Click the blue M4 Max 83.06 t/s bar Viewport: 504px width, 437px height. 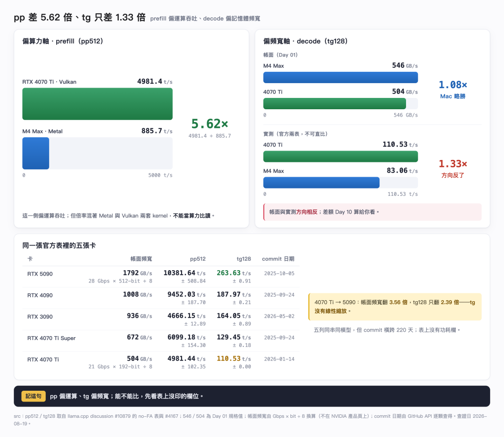coord(321,183)
